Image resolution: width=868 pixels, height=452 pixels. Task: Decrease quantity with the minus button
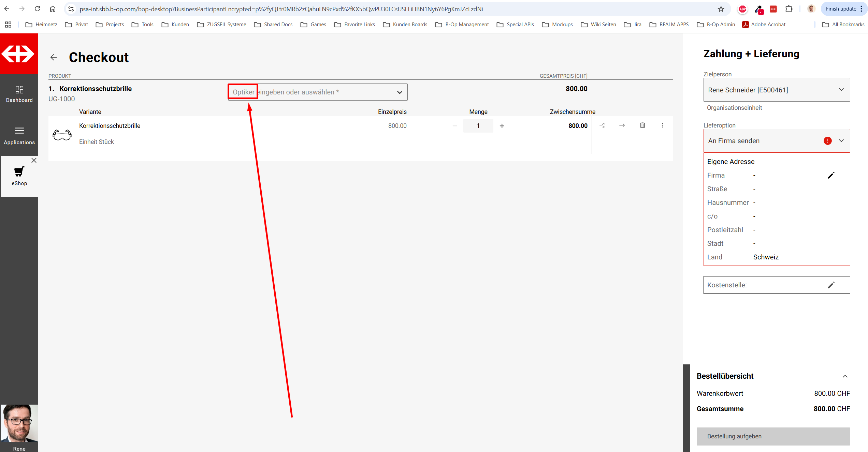(x=455, y=126)
